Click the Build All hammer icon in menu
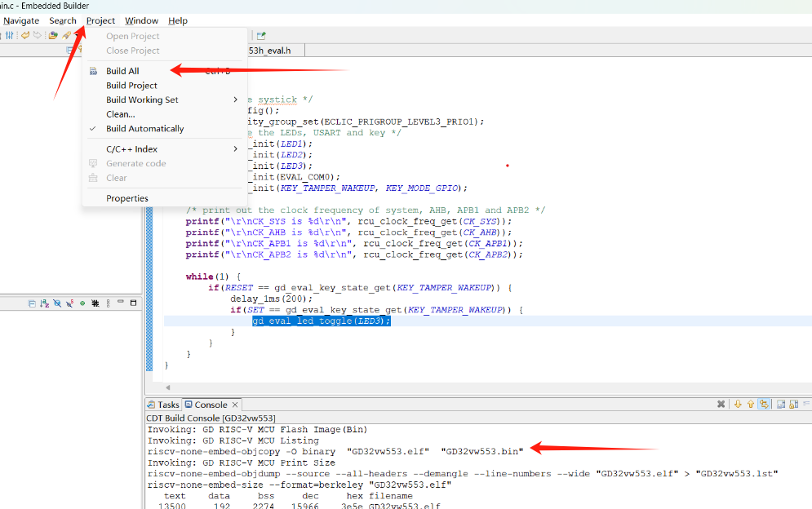 [x=93, y=71]
